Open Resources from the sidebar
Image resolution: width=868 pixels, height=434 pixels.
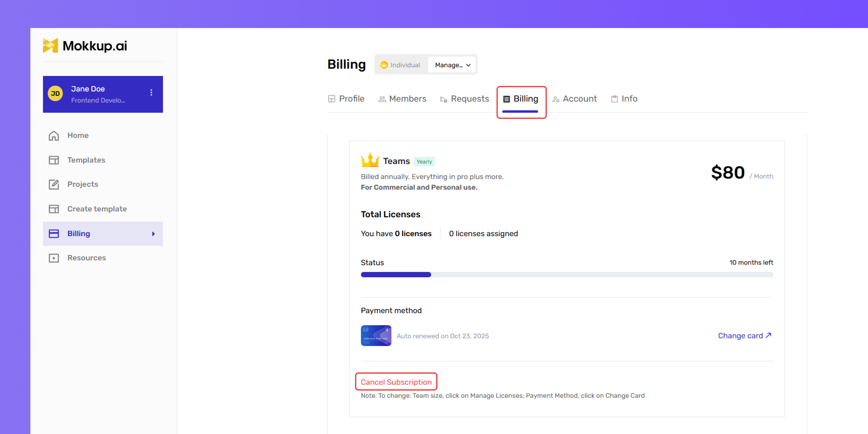[103, 258]
